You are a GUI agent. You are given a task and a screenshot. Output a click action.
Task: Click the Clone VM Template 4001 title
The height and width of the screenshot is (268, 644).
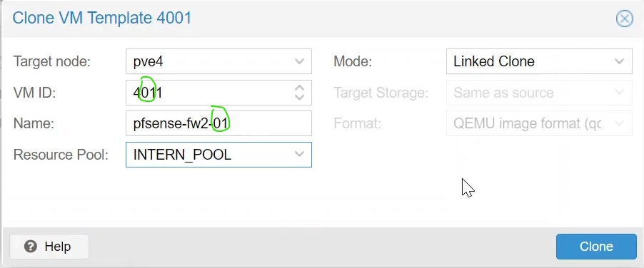[x=102, y=19]
